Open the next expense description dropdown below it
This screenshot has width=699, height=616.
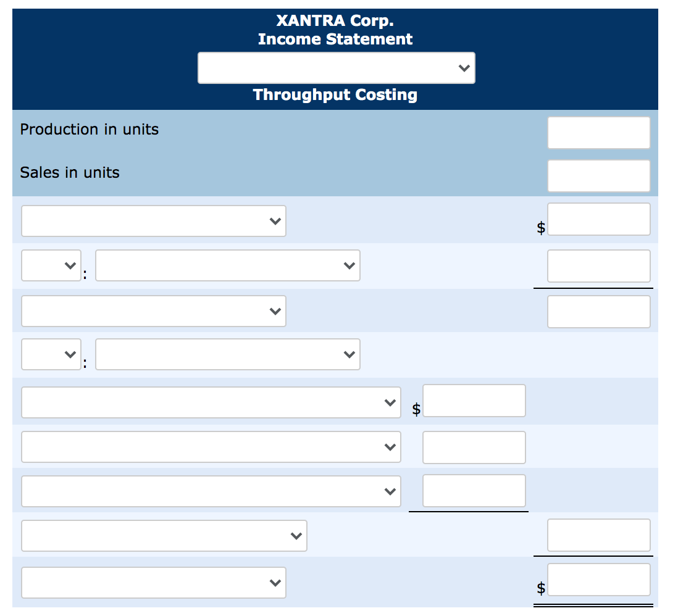click(211, 446)
